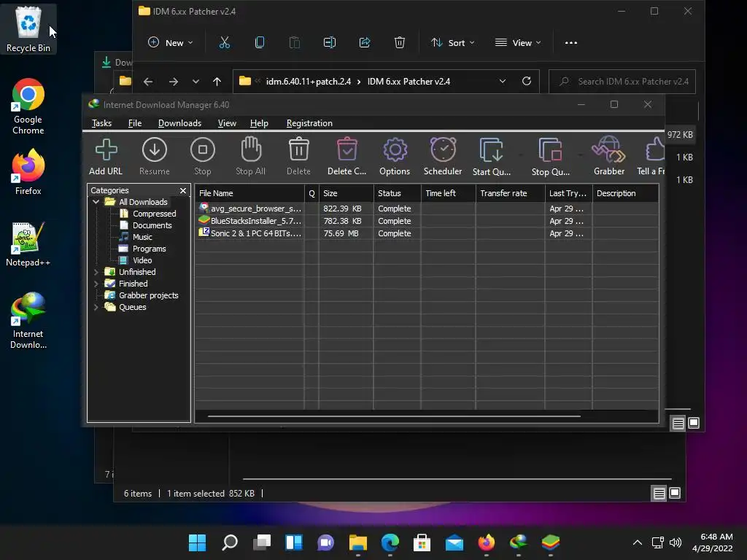This screenshot has height=560, width=747.
Task: Open the New dropdown in Explorer
Action: (171, 43)
